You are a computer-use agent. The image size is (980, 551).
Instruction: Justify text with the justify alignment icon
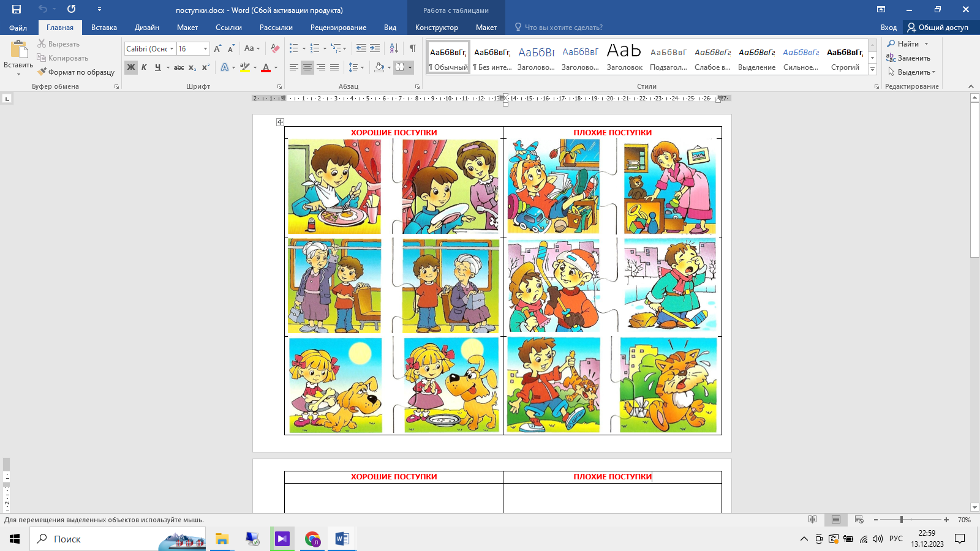[334, 67]
